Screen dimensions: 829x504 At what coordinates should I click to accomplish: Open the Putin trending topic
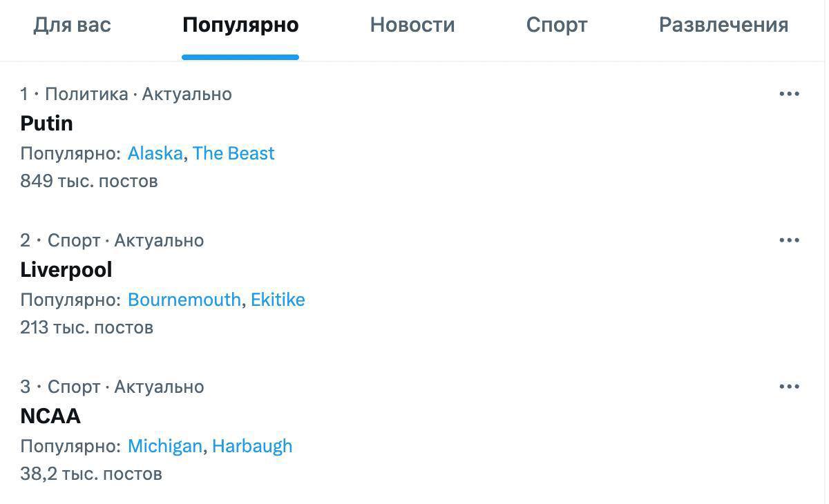47,124
